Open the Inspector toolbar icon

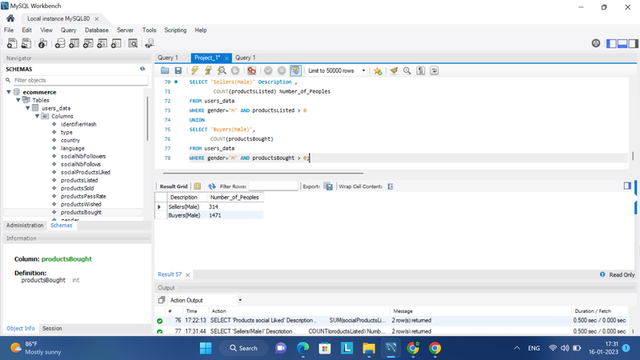[42, 43]
